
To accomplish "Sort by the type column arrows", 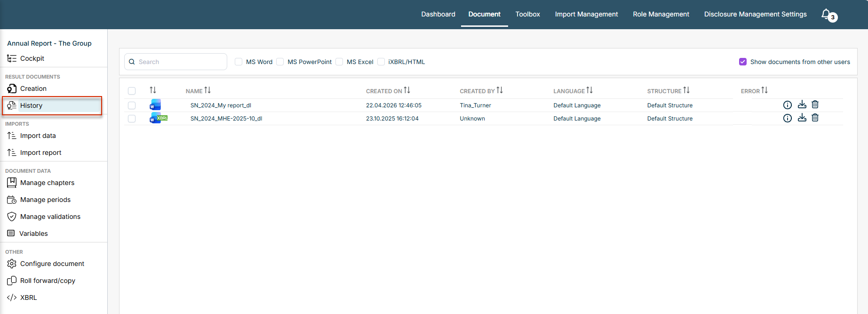I will pos(153,90).
